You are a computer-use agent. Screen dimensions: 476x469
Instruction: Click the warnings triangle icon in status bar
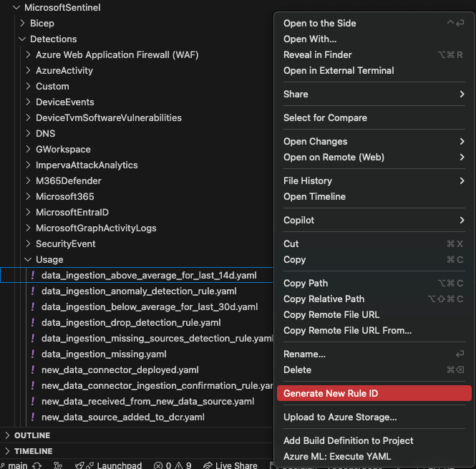[x=179, y=465]
